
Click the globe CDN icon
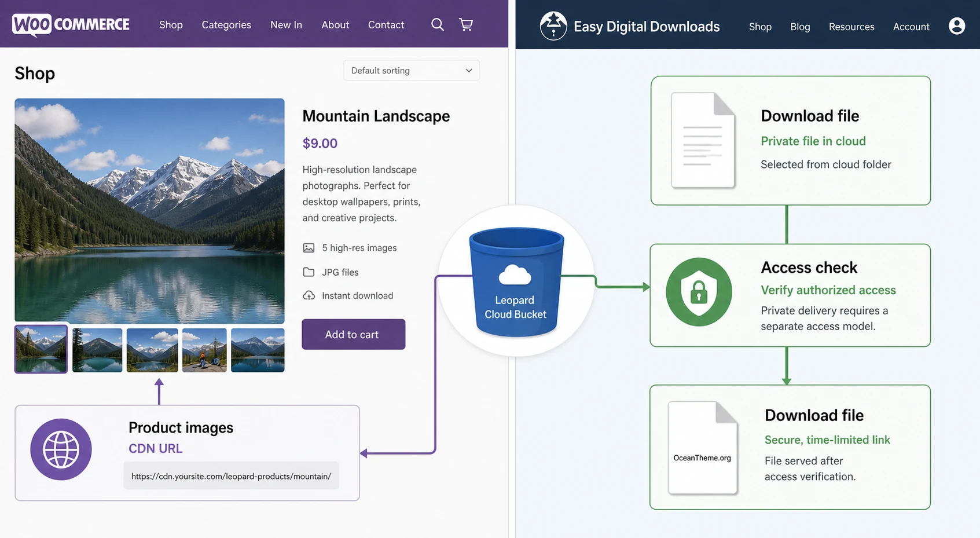pyautogui.click(x=61, y=449)
